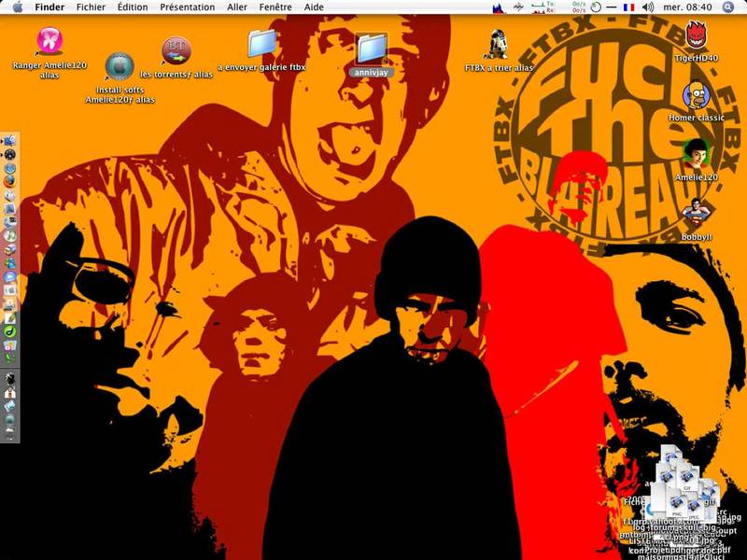Image resolution: width=747 pixels, height=560 pixels.
Task: Launch Firefox from the Dock
Action: pyautogui.click(x=10, y=182)
